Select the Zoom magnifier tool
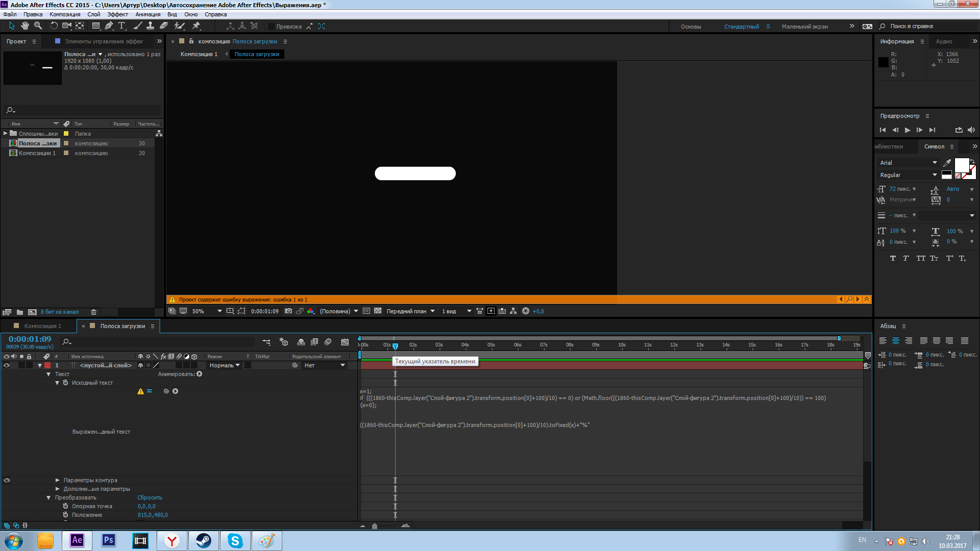The height and width of the screenshot is (551, 980). (38, 26)
